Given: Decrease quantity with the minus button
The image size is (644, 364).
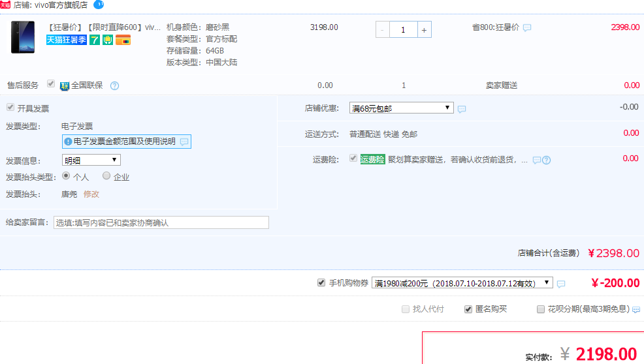Looking at the screenshot, I should (x=382, y=29).
